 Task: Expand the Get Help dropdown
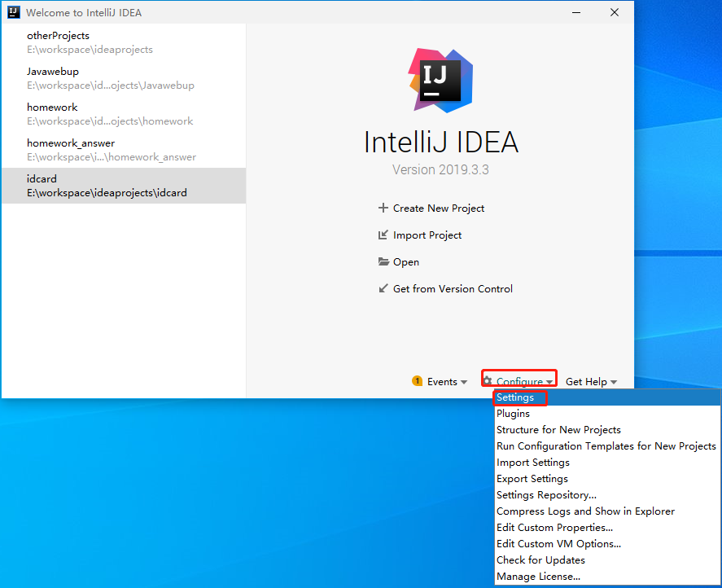[x=591, y=382]
